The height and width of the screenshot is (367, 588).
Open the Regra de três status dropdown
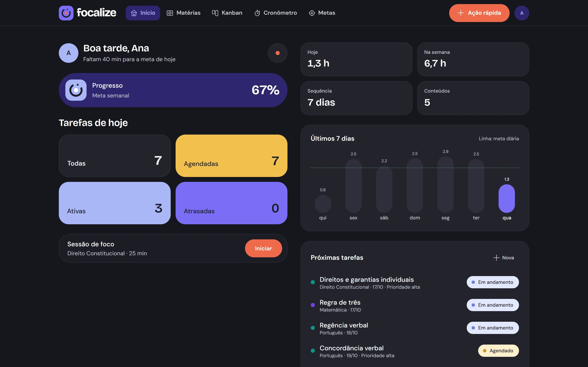tap(492, 305)
